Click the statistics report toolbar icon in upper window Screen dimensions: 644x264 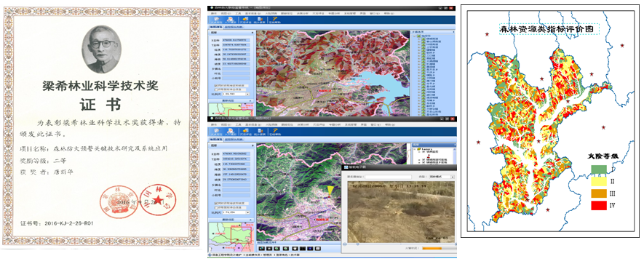click(x=260, y=19)
